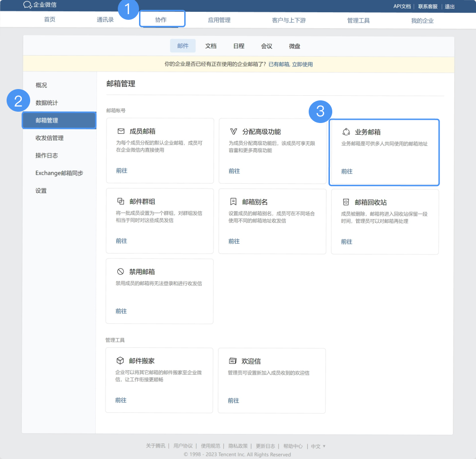Open the API文档 link in header
Image resolution: width=476 pixels, height=459 pixels.
click(x=402, y=6)
